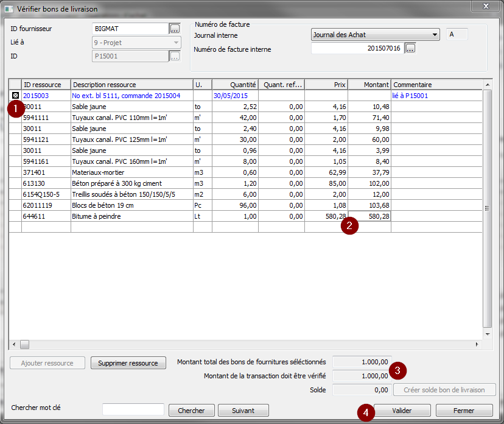The image size is (504, 424).
Task: Select the Bitume à peindre row
Action: coord(131,216)
